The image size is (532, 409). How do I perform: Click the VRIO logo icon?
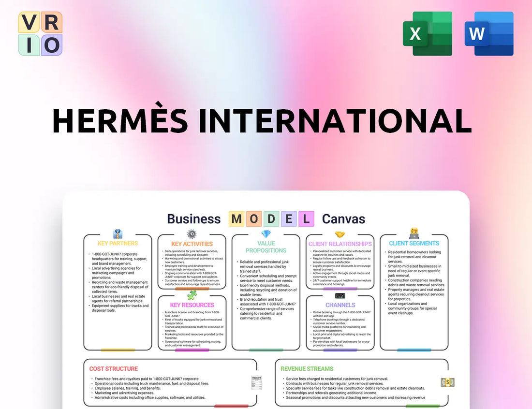tap(40, 33)
